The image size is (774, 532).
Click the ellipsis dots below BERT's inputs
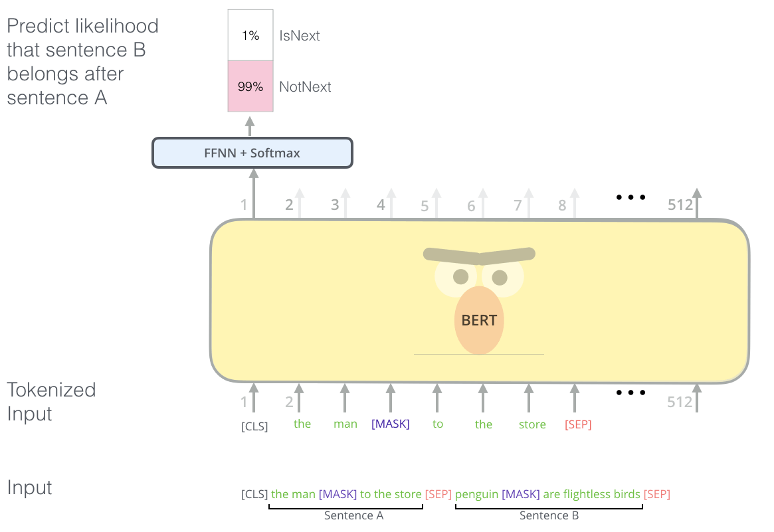(x=630, y=393)
